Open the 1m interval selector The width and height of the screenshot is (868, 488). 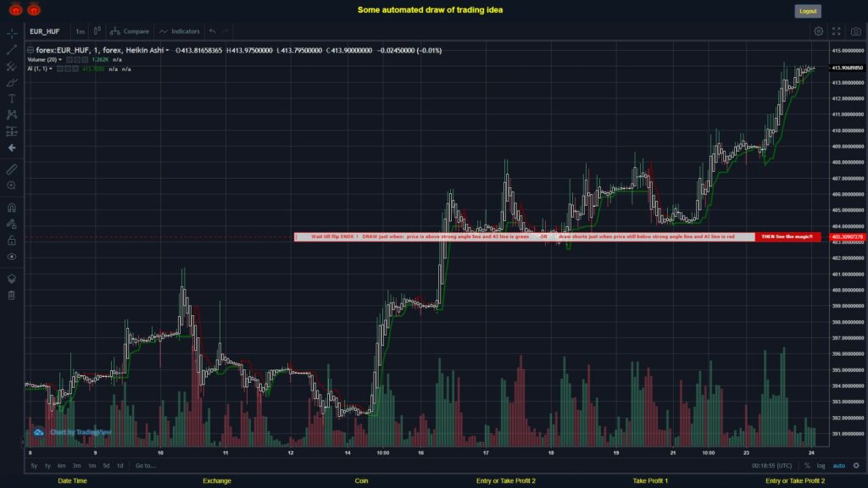pyautogui.click(x=80, y=31)
